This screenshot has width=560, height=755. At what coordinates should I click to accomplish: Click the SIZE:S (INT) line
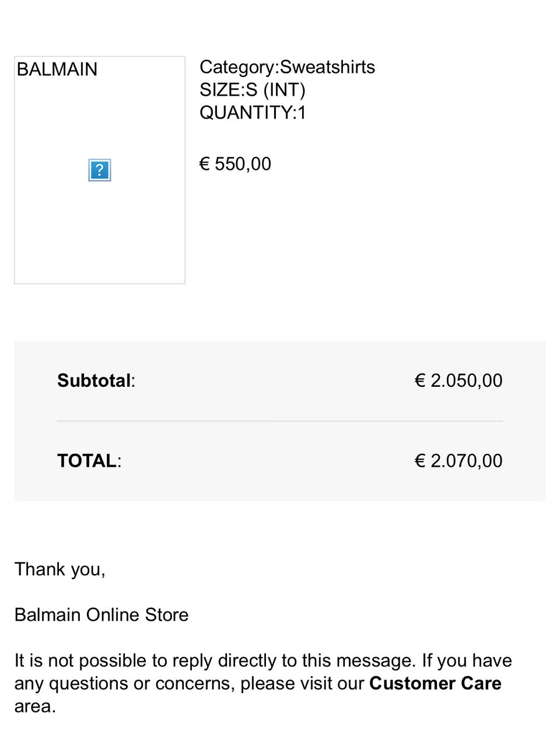click(252, 90)
